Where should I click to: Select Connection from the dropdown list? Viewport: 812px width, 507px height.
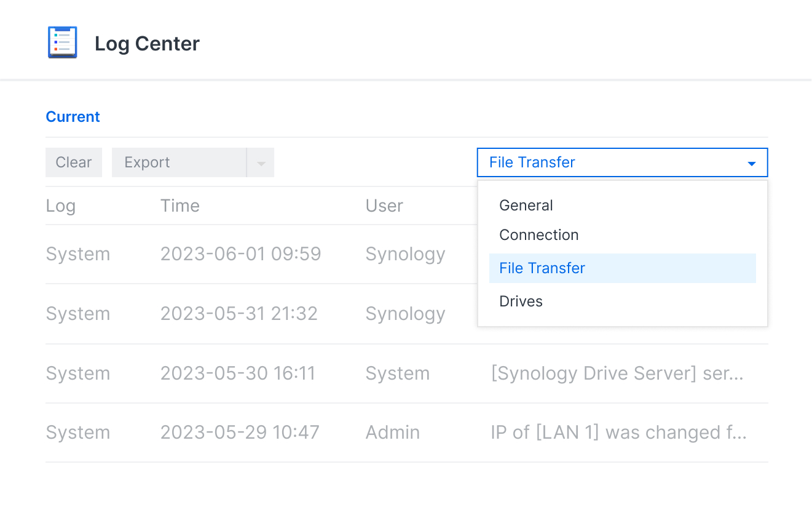pos(538,234)
